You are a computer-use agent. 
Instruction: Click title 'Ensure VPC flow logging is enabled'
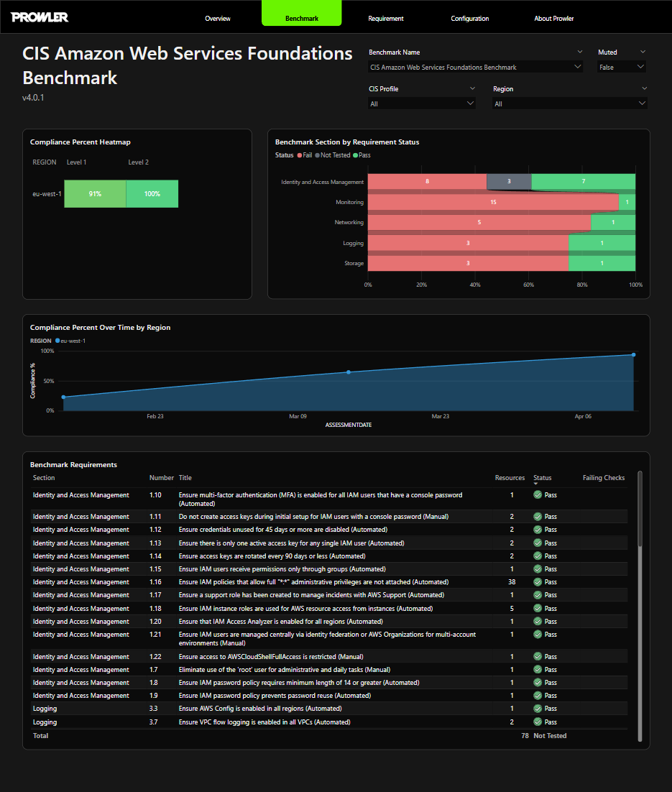point(264,722)
